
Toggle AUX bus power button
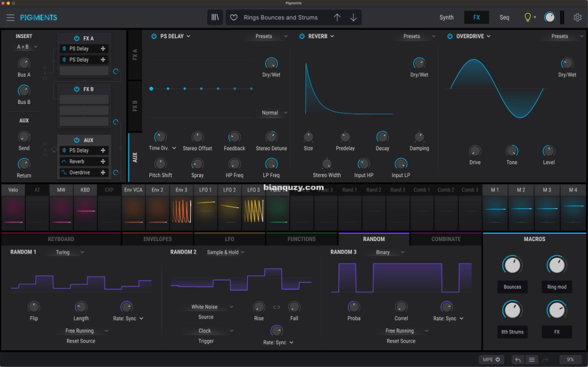click(76, 140)
